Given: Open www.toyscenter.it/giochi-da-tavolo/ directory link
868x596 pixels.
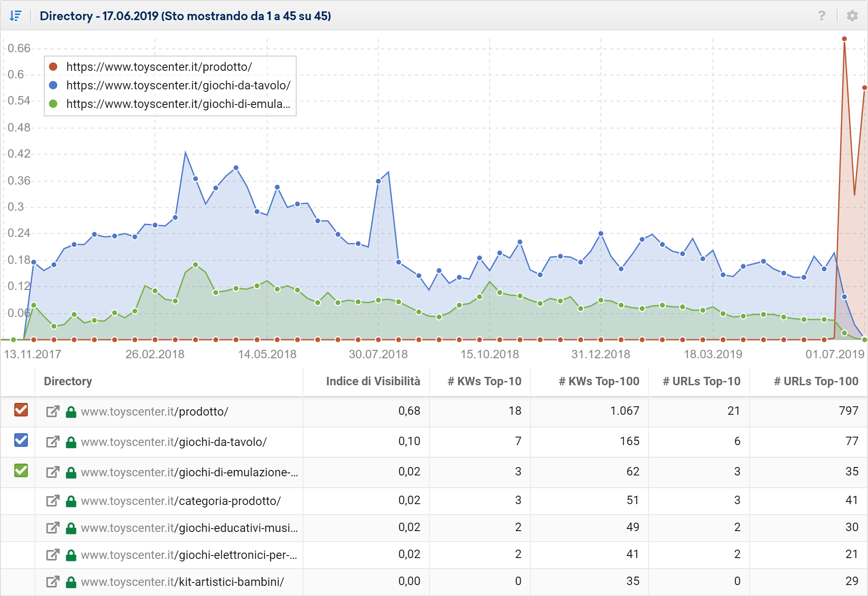Looking at the screenshot, I should point(174,442).
